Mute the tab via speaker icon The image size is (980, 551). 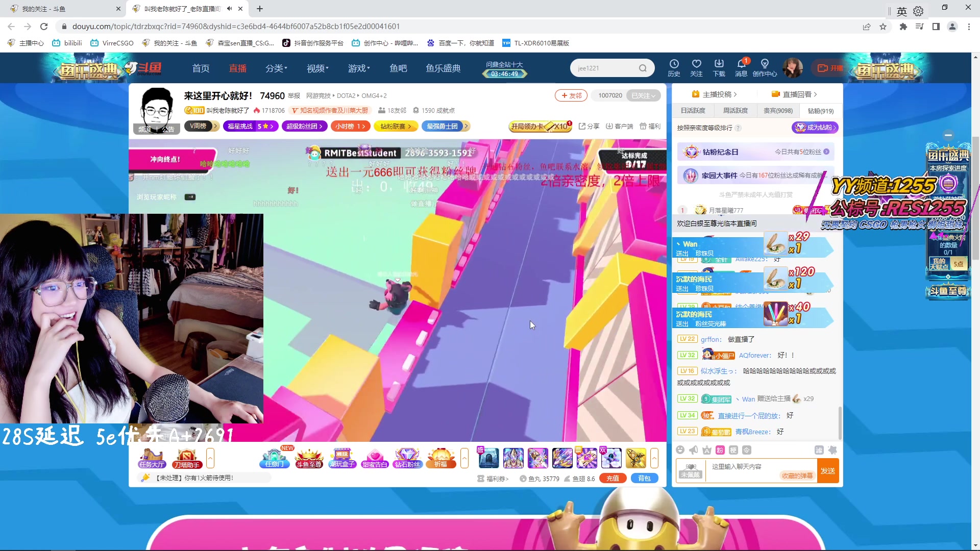pyautogui.click(x=229, y=9)
